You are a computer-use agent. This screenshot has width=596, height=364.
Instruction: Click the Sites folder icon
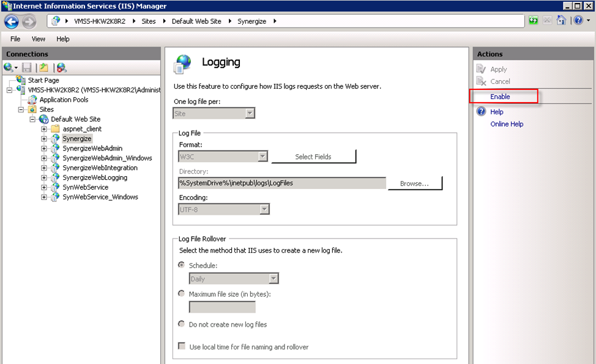(32, 110)
